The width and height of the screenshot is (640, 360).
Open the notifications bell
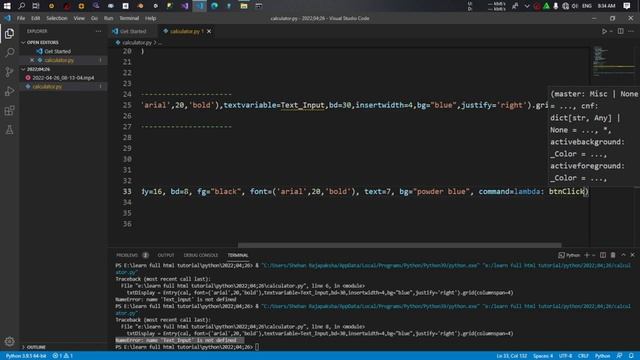631,356
